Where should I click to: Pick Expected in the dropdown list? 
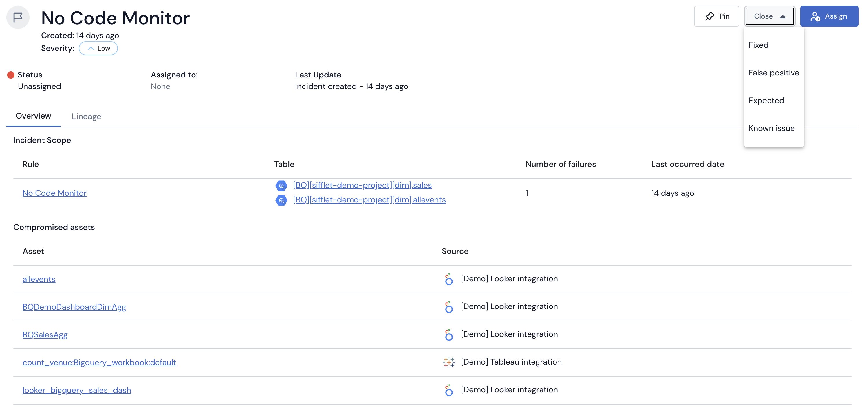(766, 100)
